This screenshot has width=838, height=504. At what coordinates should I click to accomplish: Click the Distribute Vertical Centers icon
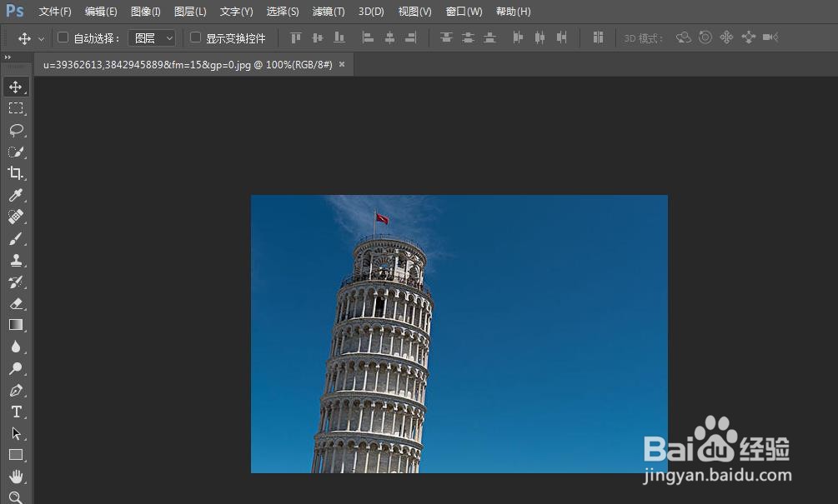click(x=468, y=37)
